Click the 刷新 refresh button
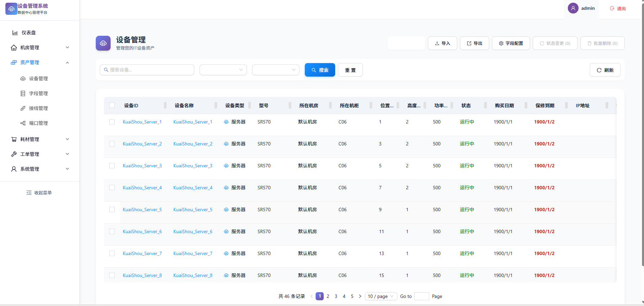The height and width of the screenshot is (306, 644). point(605,70)
